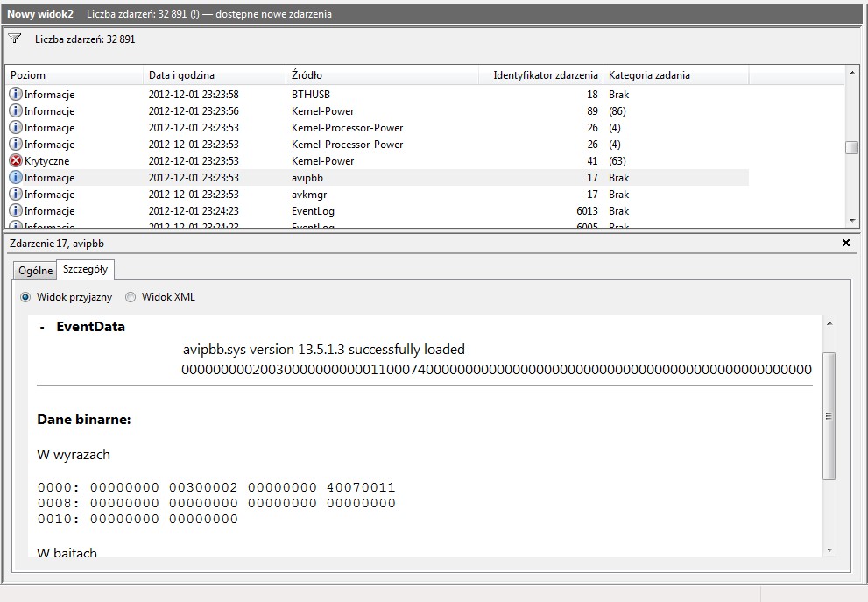
Task: Click details pane scrollbar up arrow
Action: [x=829, y=323]
